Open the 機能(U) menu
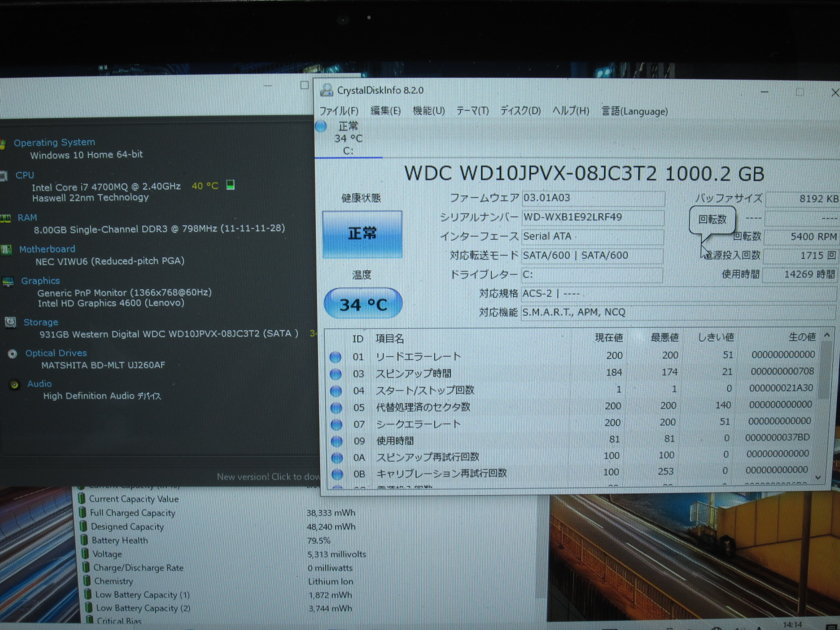This screenshot has width=840, height=630. click(428, 111)
